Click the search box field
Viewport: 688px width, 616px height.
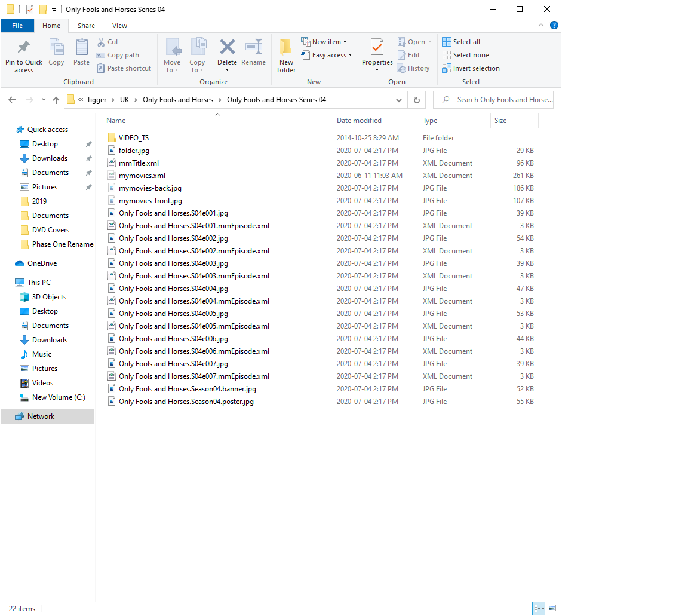pos(493,100)
